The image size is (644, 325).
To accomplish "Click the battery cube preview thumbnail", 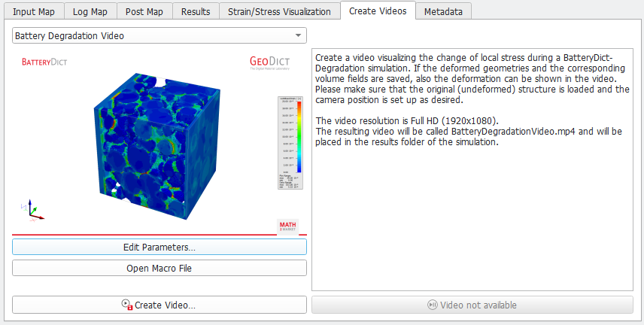I will click(x=156, y=144).
